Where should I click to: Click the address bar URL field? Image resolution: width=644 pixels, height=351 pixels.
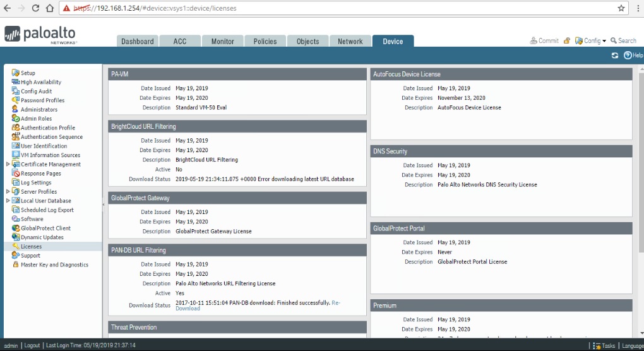click(x=343, y=8)
